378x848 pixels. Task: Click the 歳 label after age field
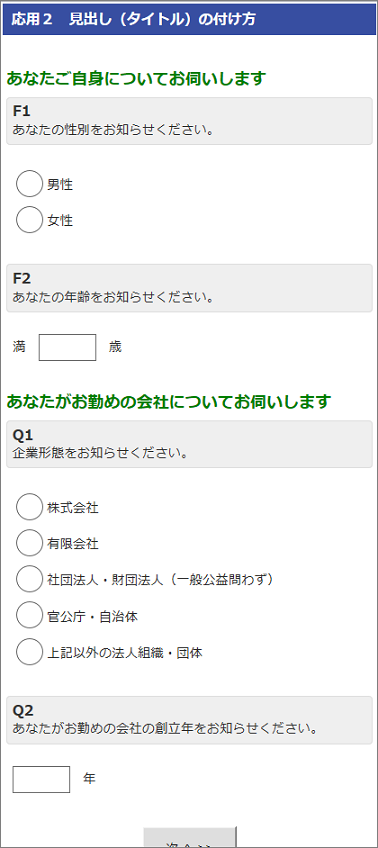[x=115, y=347]
